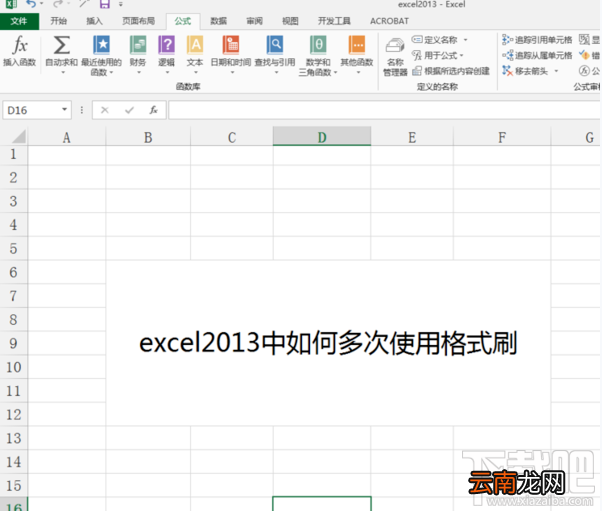Expand the AutoSum dropdown arrow
The width and height of the screenshot is (602, 511).
(63, 72)
